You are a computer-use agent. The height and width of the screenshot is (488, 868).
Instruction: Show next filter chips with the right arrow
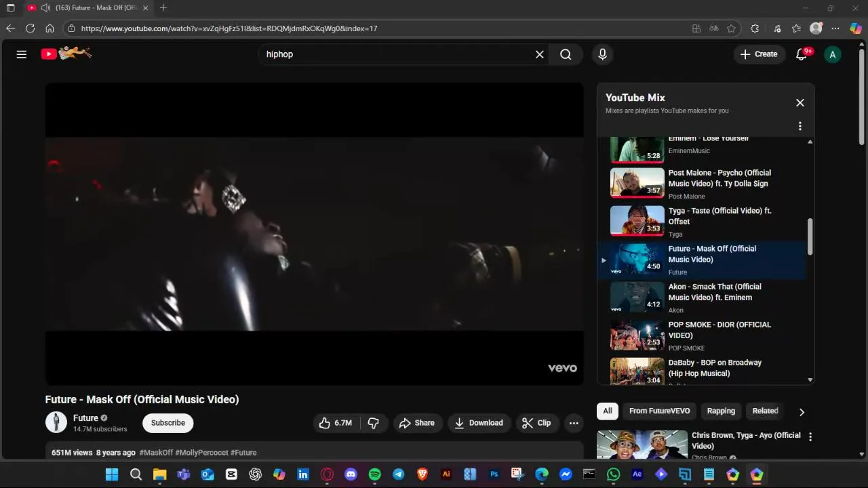point(802,411)
